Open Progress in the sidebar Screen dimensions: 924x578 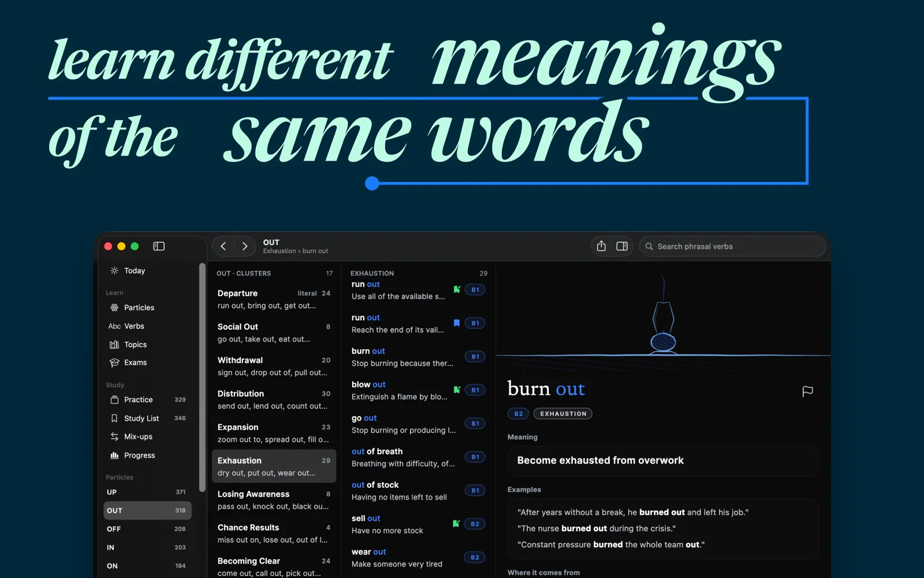147,455
